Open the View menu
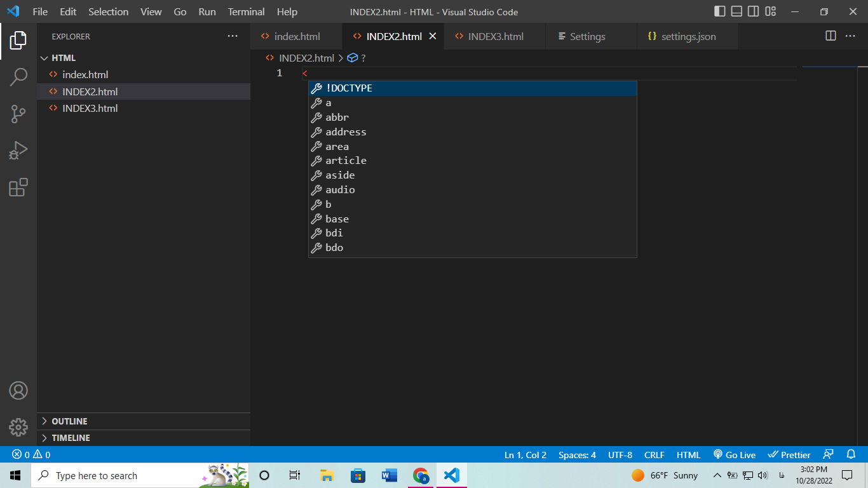This screenshot has width=868, height=488. tap(151, 12)
